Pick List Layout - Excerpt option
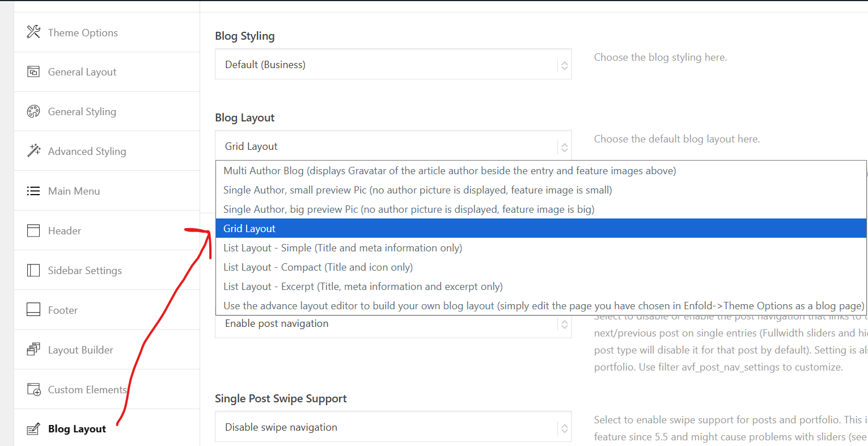 (363, 287)
